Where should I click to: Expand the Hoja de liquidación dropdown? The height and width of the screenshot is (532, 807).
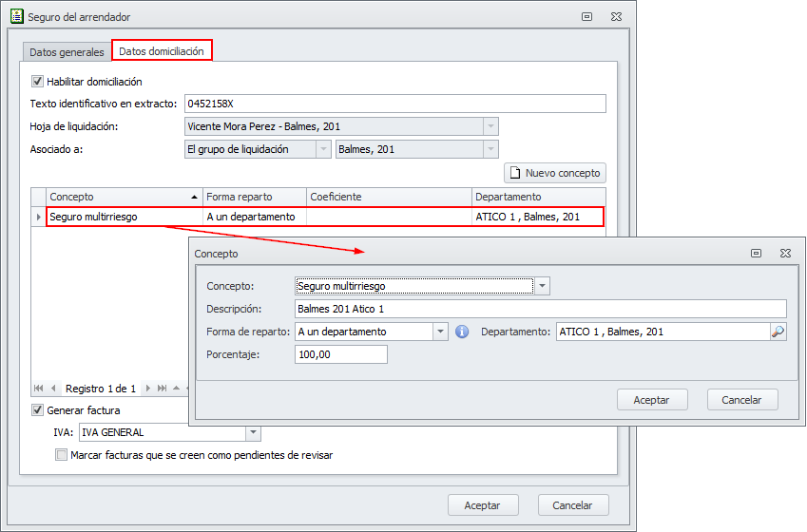coord(490,126)
